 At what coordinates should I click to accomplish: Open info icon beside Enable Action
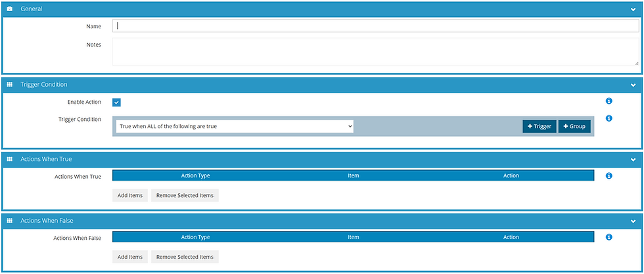pos(609,101)
